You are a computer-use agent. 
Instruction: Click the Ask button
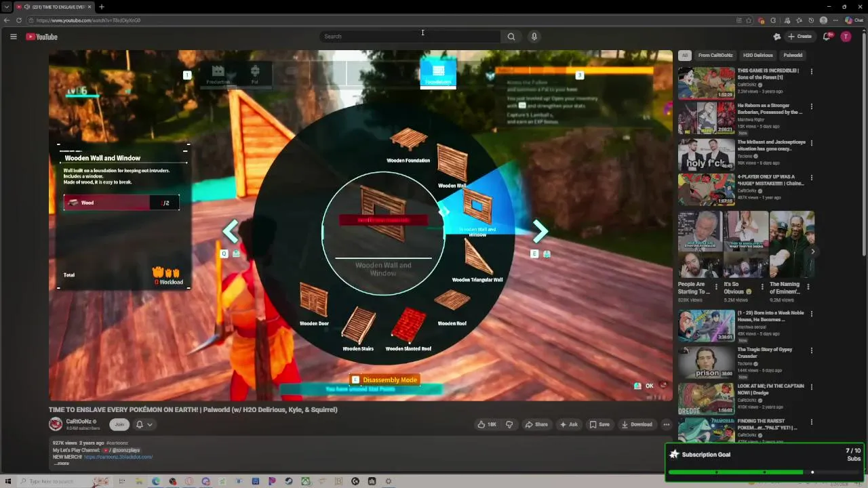569,424
